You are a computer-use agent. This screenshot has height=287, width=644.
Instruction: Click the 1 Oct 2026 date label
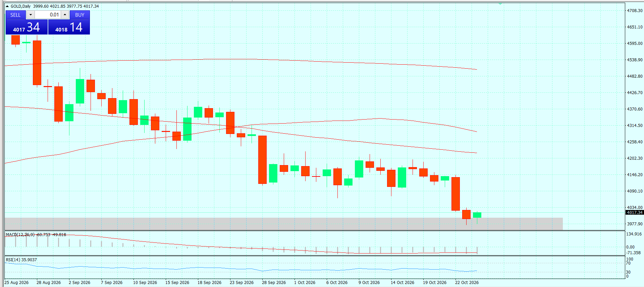pyautogui.click(x=305, y=283)
